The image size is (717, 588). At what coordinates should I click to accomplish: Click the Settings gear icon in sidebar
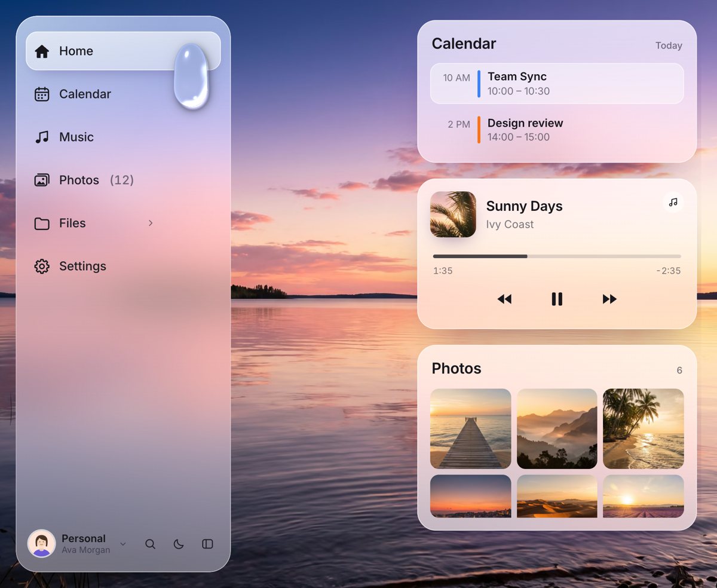pos(42,267)
